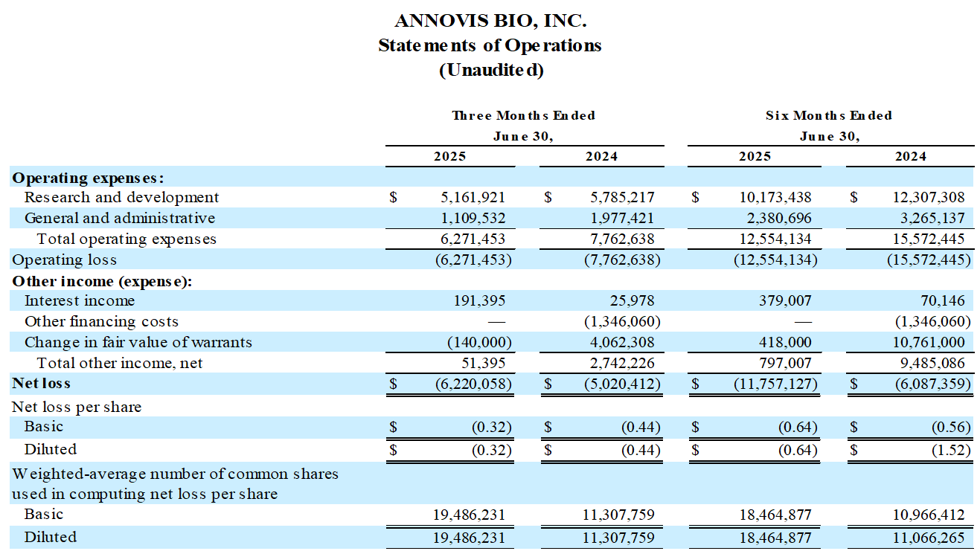Select the value 2,742,226

point(624,364)
